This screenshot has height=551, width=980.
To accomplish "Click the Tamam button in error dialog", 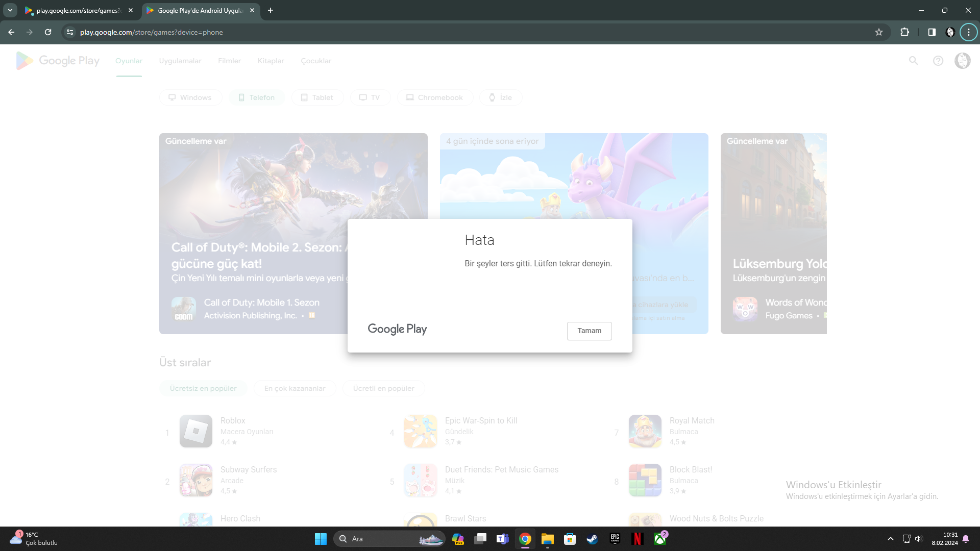I will [x=589, y=331].
